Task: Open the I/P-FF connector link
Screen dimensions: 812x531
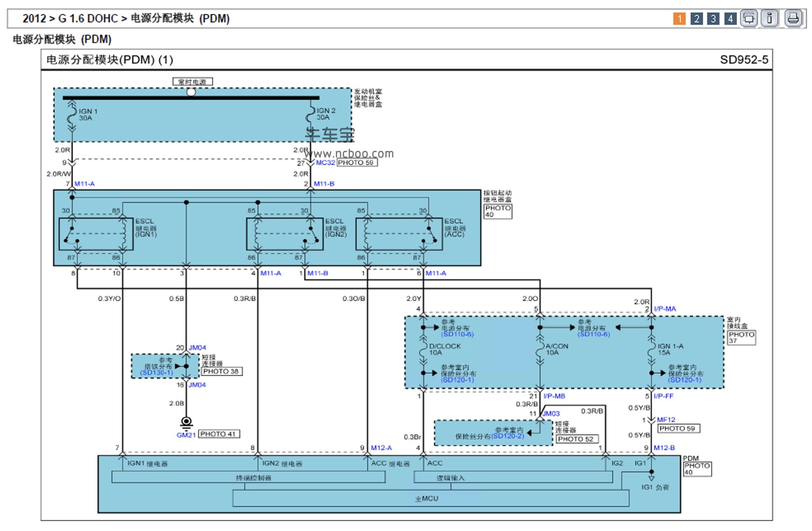Action: pyautogui.click(x=663, y=396)
